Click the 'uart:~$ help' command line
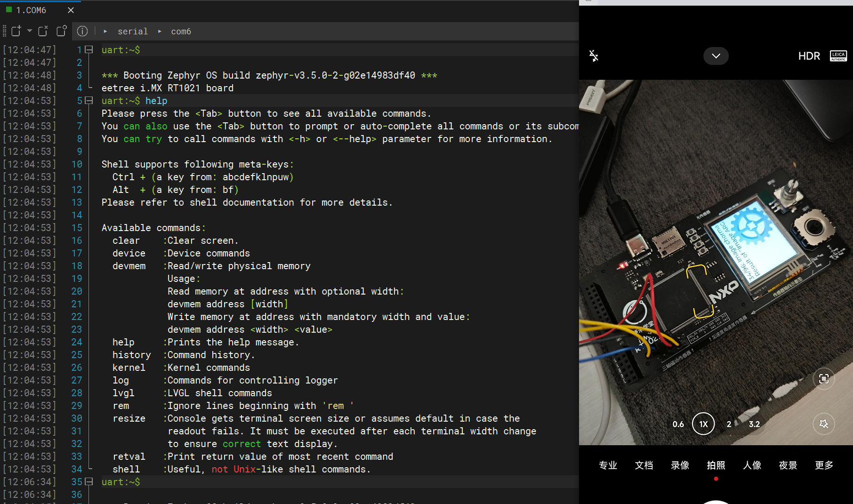 (135, 101)
